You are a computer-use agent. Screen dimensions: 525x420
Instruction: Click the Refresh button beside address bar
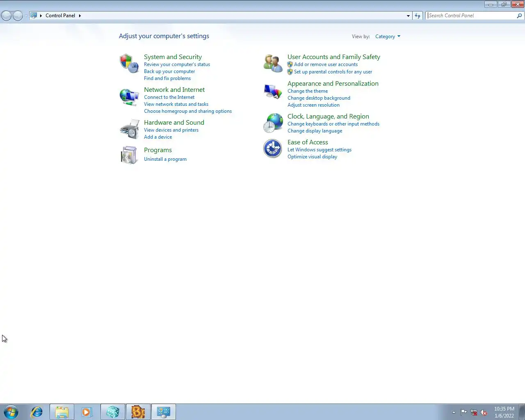point(418,16)
